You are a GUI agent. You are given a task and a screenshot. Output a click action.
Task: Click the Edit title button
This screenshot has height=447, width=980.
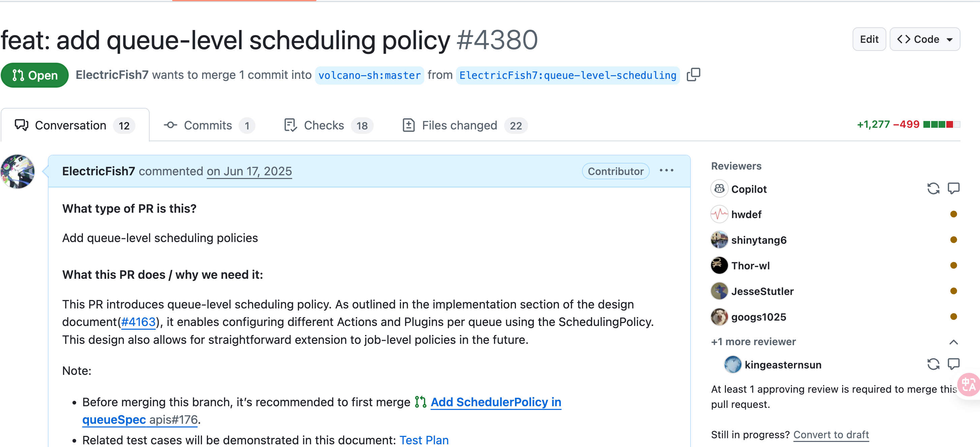tap(869, 39)
